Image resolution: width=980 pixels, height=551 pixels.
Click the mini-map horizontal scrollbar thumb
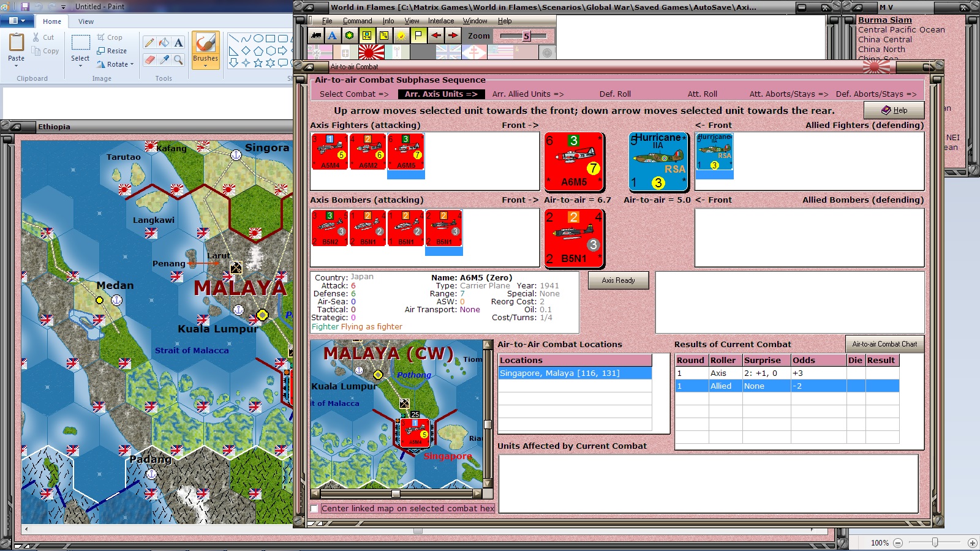396,493
